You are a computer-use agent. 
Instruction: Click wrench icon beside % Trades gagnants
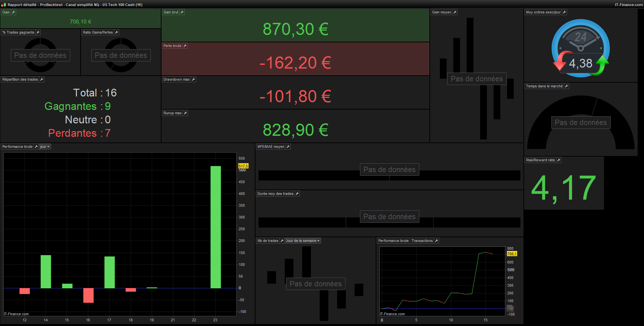38,32
